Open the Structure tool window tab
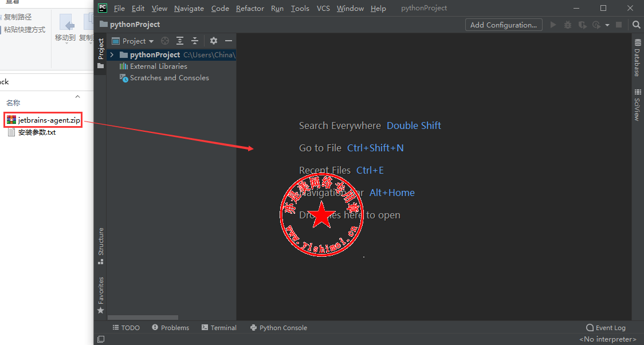The image size is (644, 345). (101, 246)
